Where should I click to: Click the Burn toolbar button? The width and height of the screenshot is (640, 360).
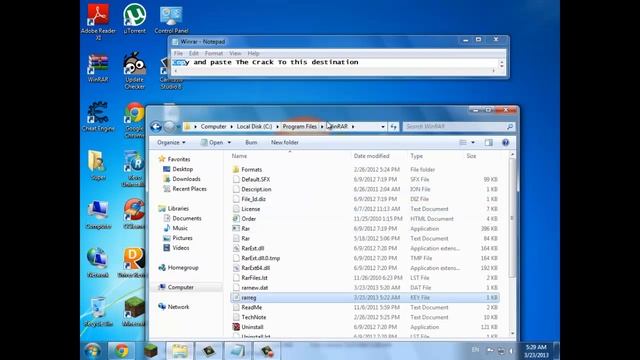(251, 142)
